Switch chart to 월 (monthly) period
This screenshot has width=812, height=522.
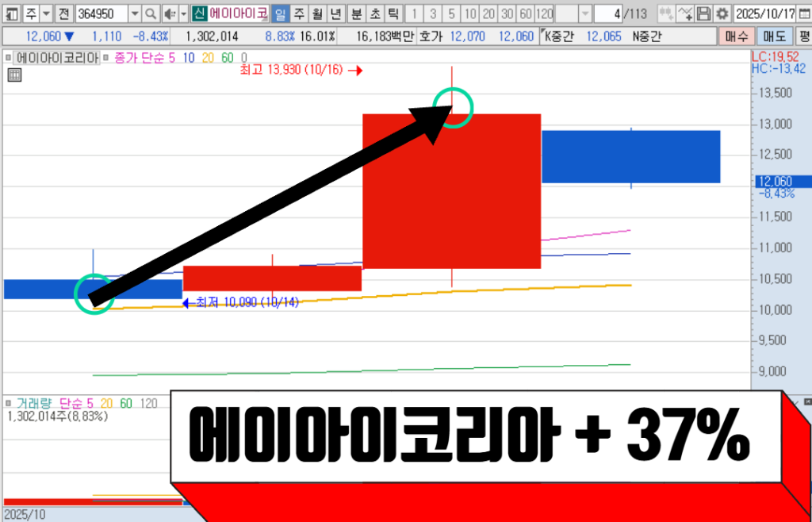click(316, 14)
